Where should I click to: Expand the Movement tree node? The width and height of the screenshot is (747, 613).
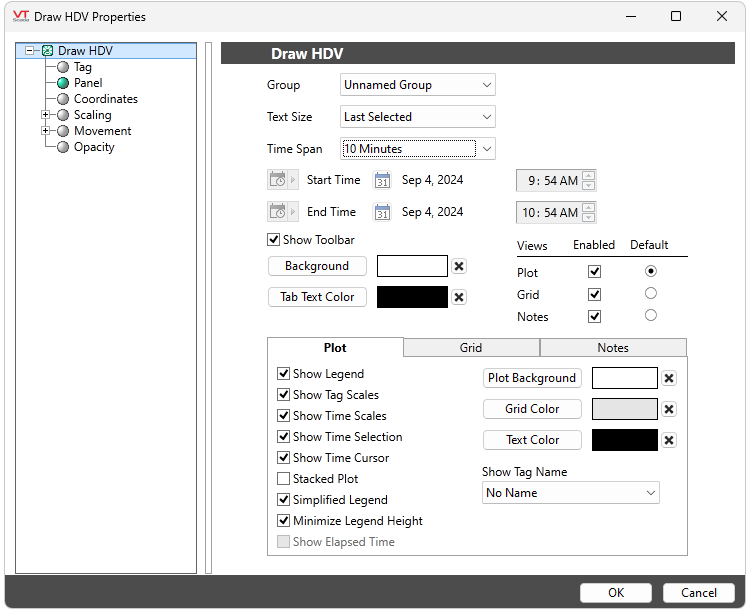click(45, 131)
